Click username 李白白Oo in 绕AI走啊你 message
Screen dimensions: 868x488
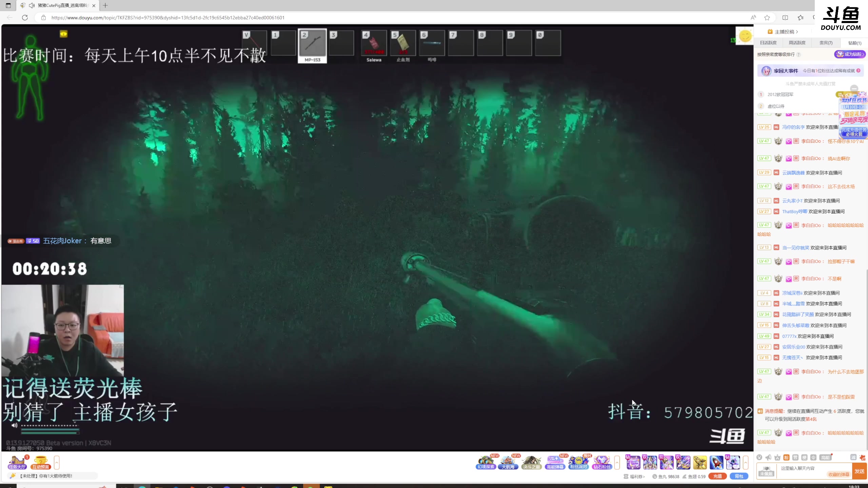811,159
